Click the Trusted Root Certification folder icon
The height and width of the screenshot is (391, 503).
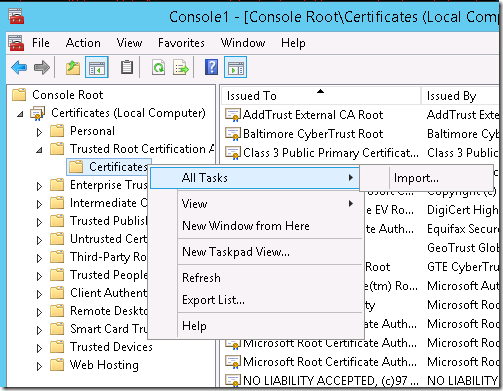57,149
